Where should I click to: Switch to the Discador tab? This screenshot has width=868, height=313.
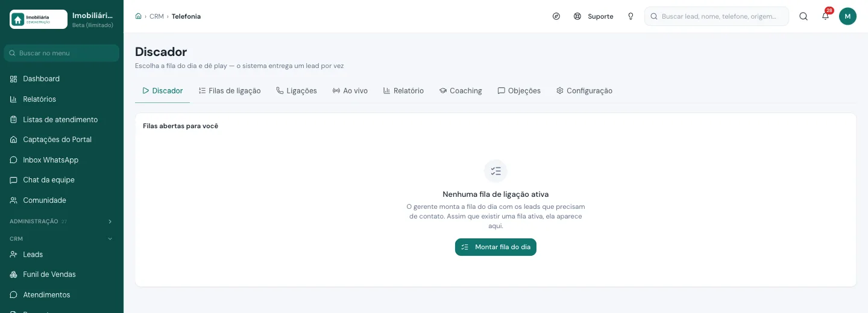point(162,91)
